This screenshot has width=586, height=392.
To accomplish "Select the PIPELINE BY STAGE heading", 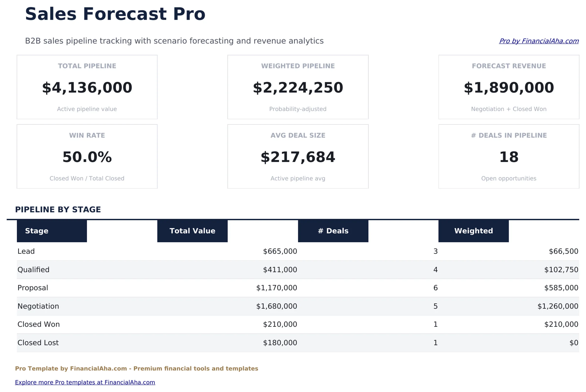I will [58, 210].
